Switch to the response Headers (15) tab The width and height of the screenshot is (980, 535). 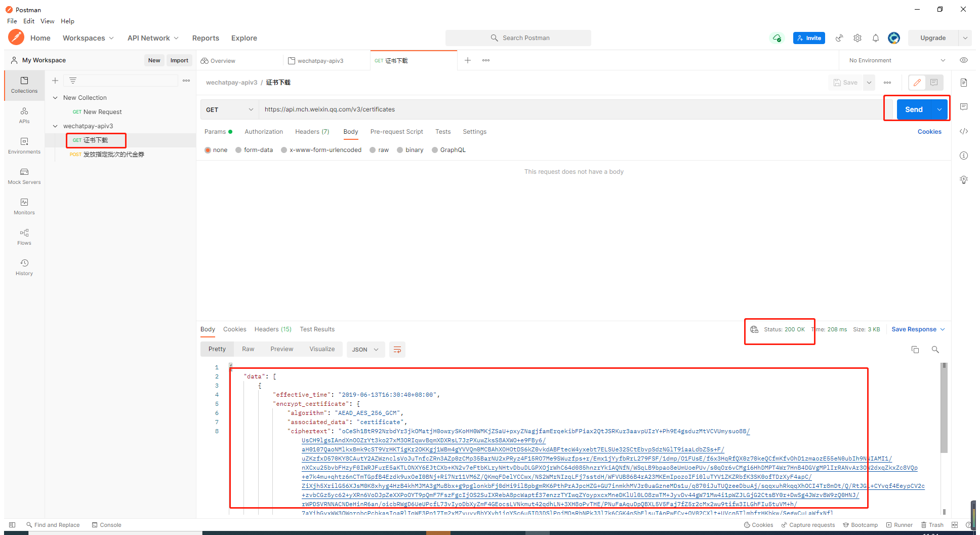tap(273, 329)
